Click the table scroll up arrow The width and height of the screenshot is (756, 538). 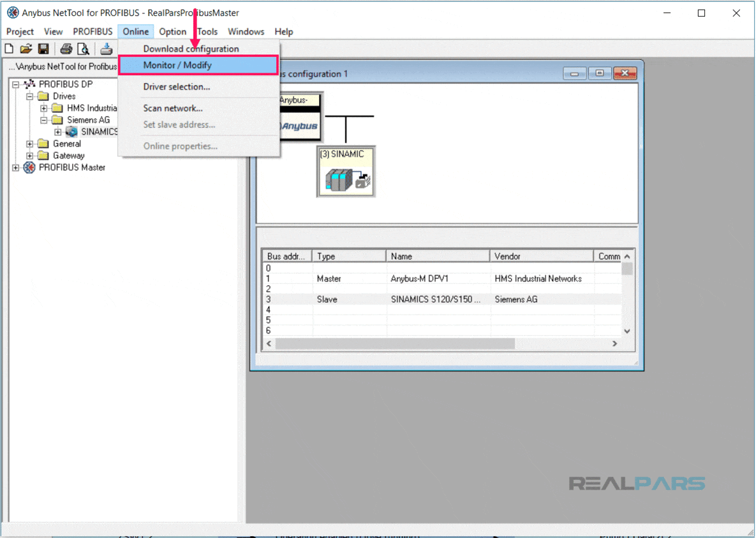tap(626, 256)
